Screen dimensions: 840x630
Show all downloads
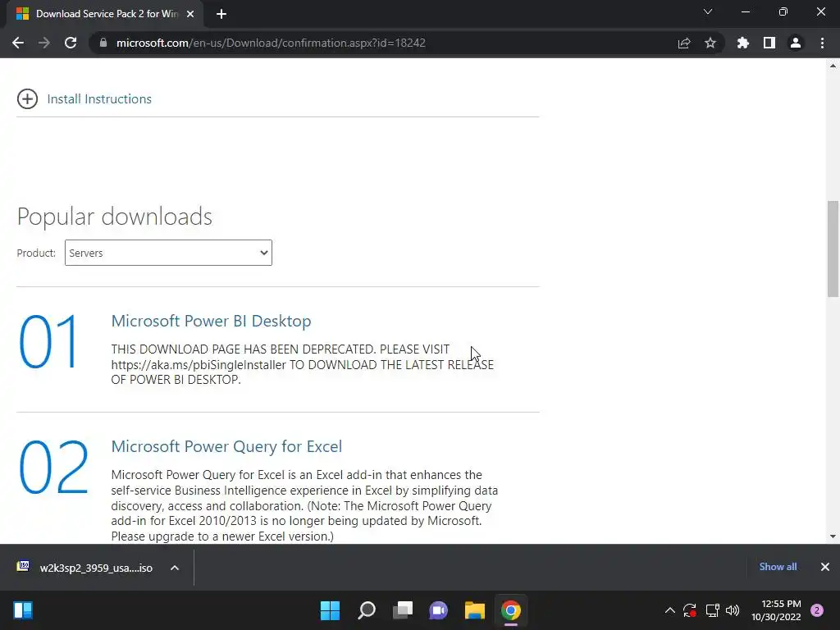coord(778,567)
